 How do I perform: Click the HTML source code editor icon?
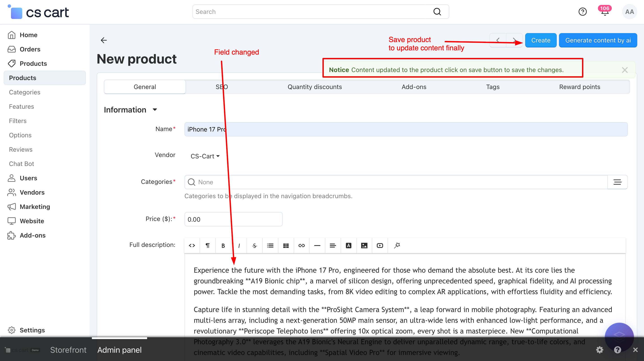point(192,245)
